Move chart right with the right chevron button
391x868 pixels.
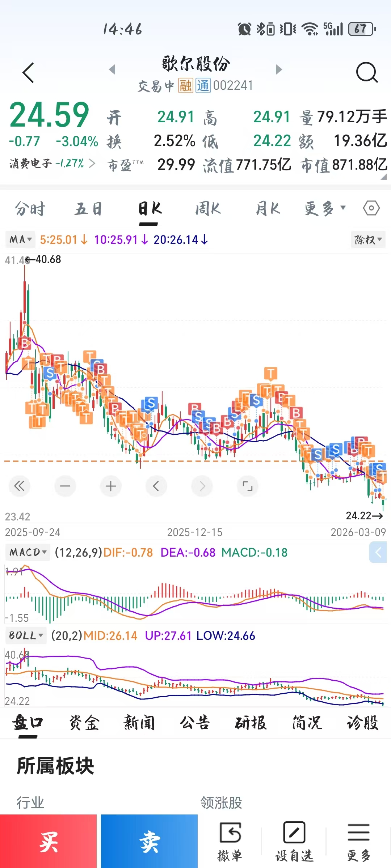[x=202, y=486]
